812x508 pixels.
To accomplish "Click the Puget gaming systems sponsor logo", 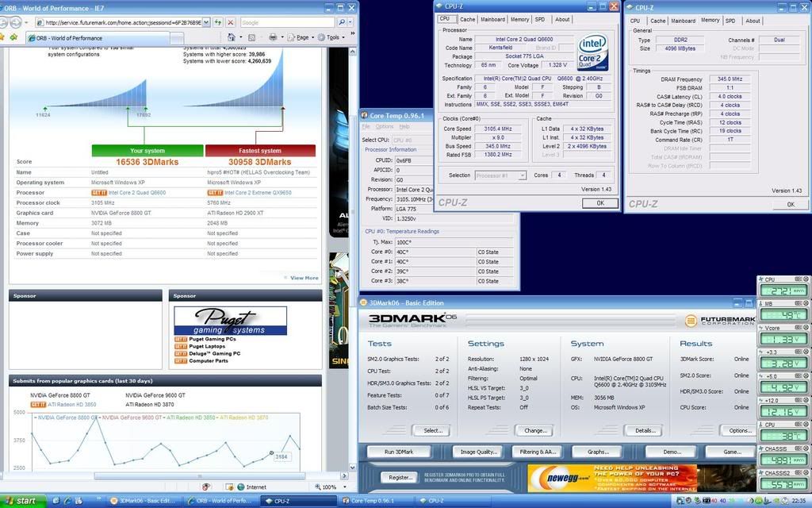I will click(231, 321).
